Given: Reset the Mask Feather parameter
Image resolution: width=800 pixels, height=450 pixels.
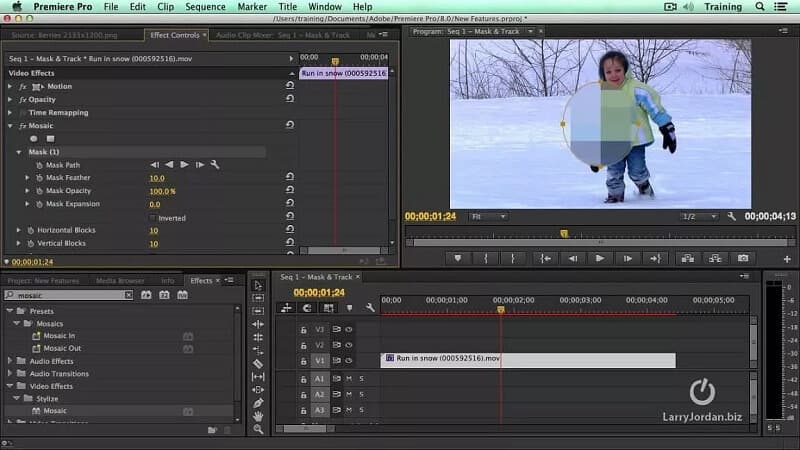Looking at the screenshot, I should 290,177.
